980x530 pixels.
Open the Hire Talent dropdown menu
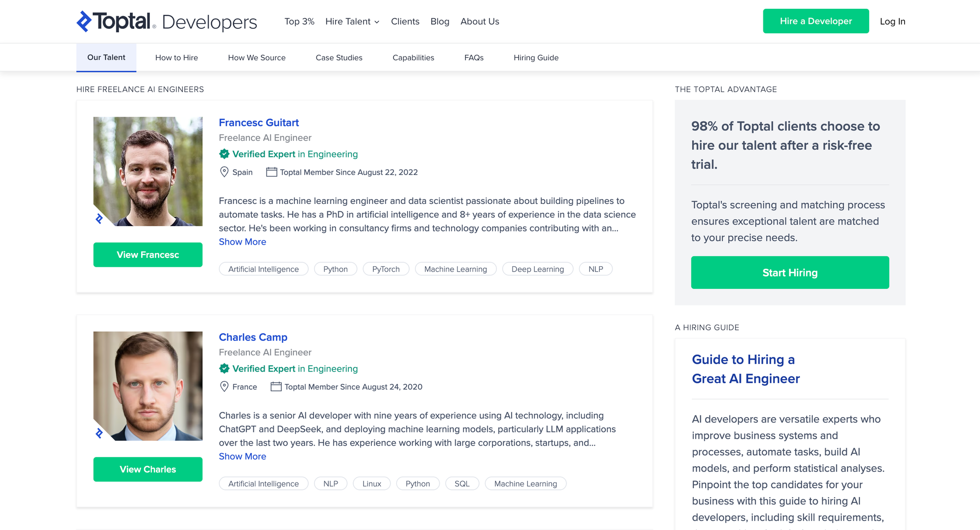coord(352,22)
